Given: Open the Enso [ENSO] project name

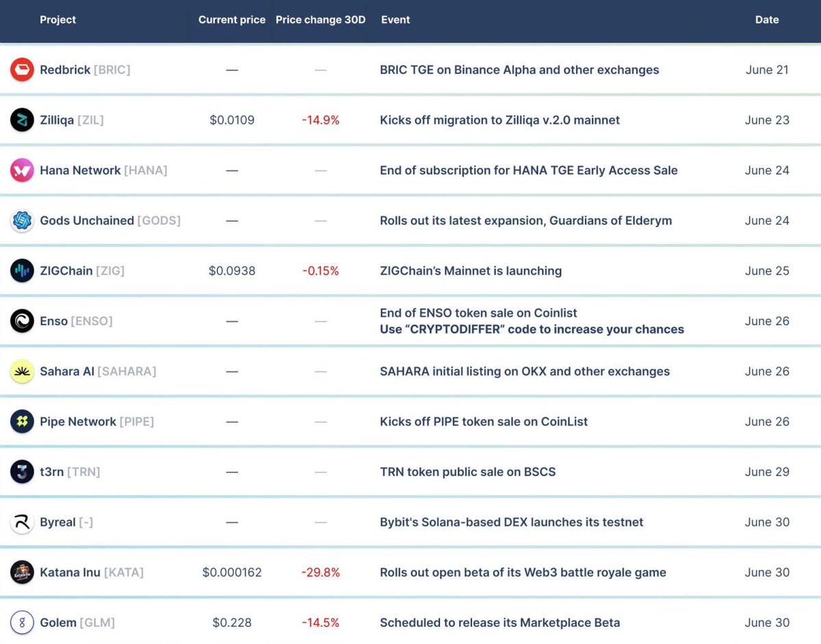Looking at the screenshot, I should click(x=76, y=321).
